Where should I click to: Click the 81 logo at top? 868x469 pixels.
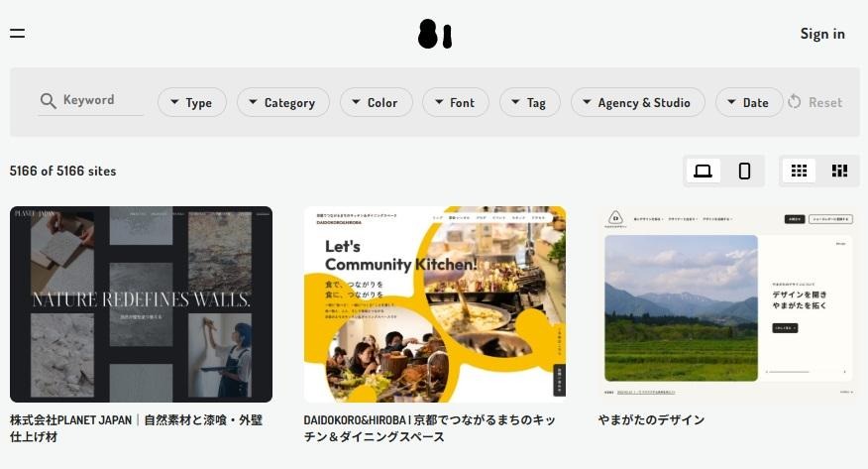435,34
